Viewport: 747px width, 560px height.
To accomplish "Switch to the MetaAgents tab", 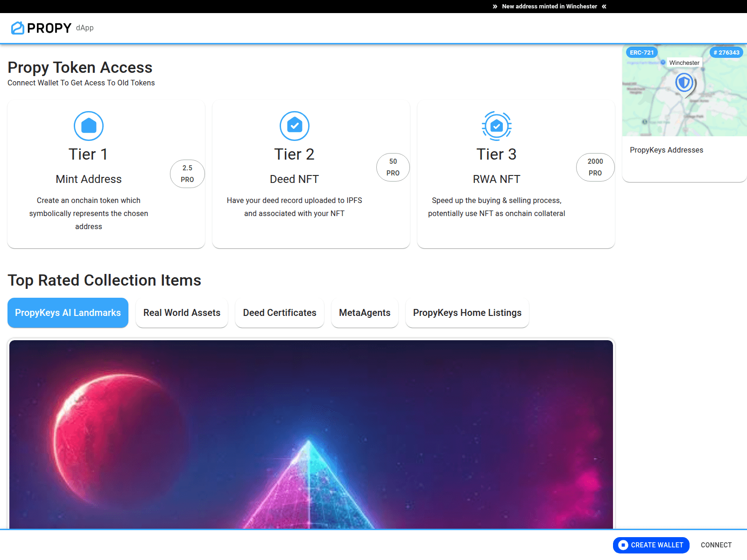I will click(365, 313).
